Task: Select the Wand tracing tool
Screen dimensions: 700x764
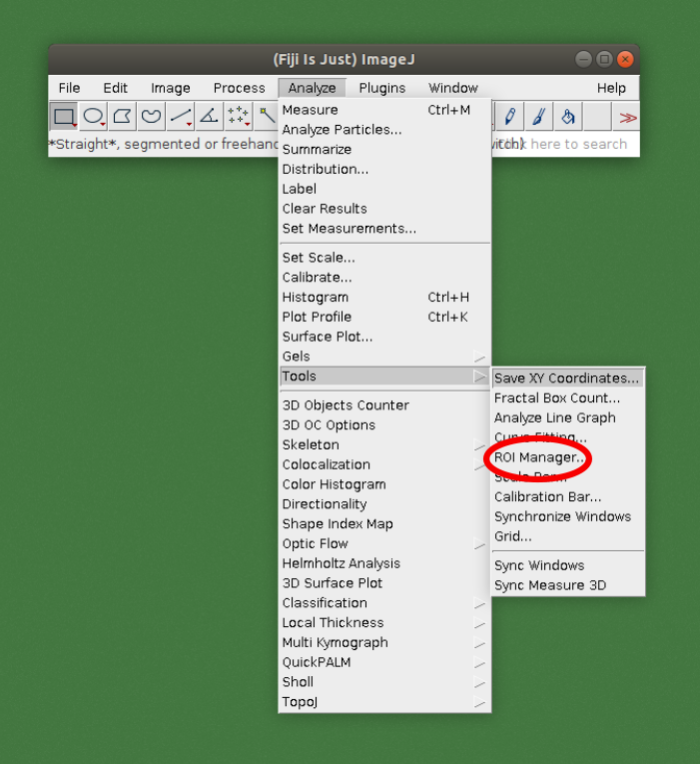Action: [x=266, y=117]
